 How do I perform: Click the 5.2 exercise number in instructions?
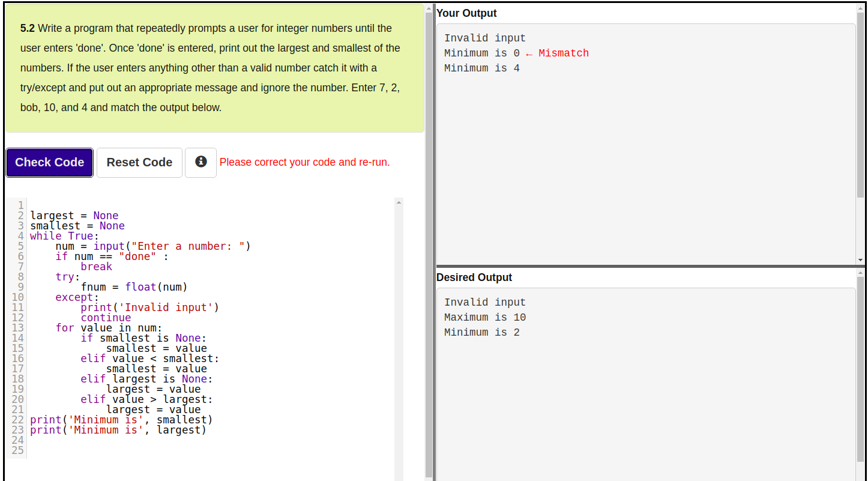pyautogui.click(x=28, y=28)
